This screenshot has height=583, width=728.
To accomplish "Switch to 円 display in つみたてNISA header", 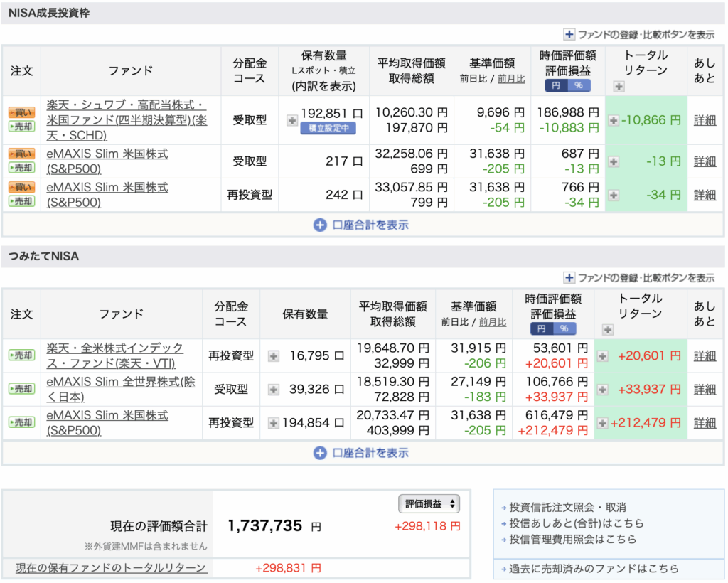I will (x=542, y=328).
